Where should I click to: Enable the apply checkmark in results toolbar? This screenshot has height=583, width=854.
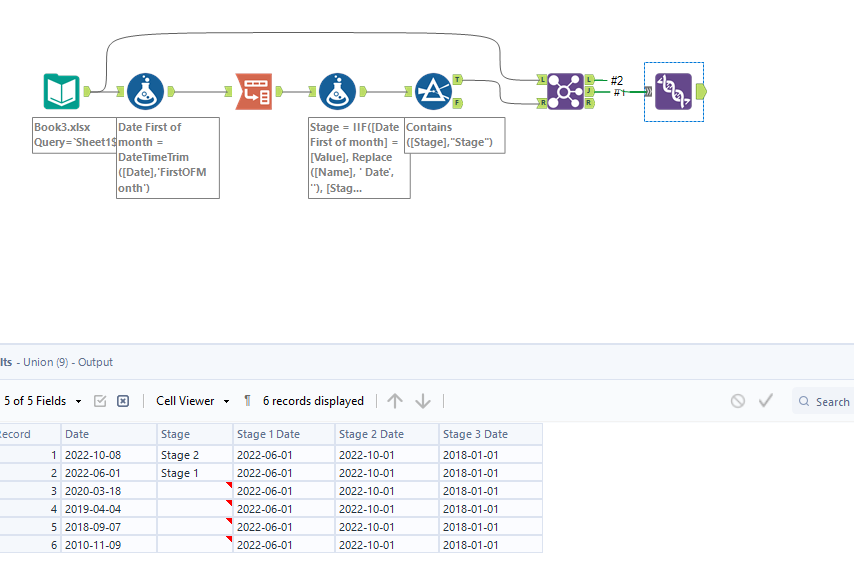click(766, 400)
